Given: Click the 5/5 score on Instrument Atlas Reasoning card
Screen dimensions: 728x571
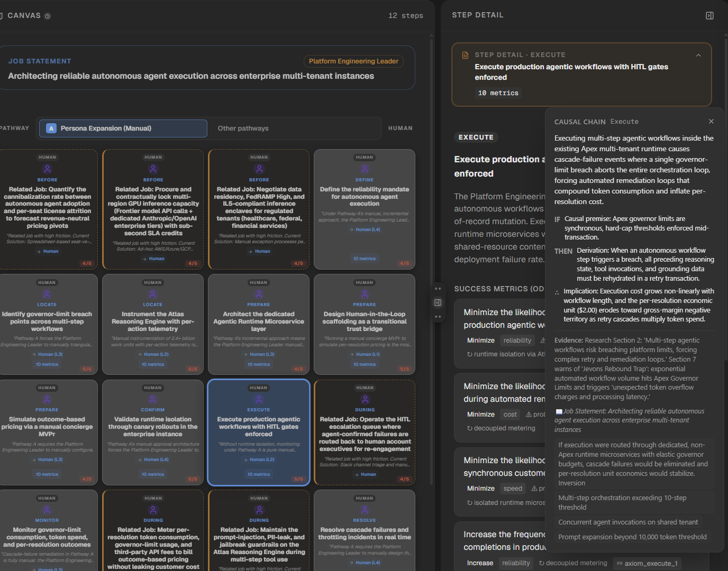Looking at the screenshot, I should point(193,370).
